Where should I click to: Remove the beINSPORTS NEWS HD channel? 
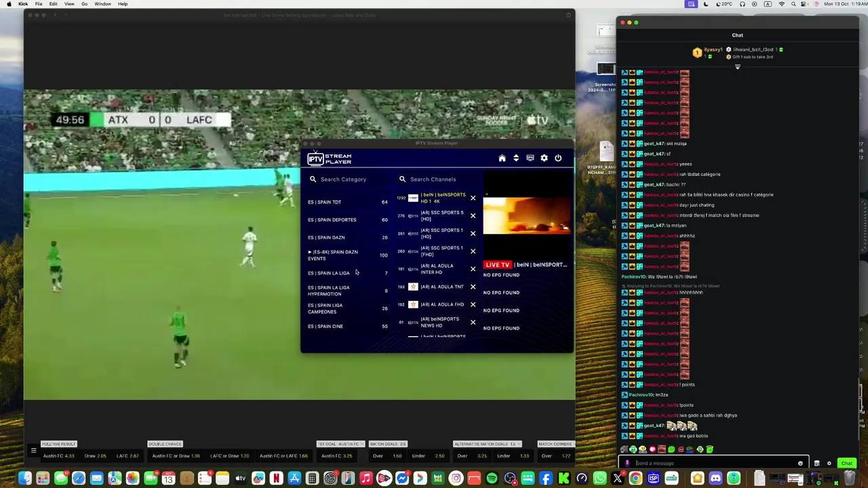pyautogui.click(x=473, y=322)
